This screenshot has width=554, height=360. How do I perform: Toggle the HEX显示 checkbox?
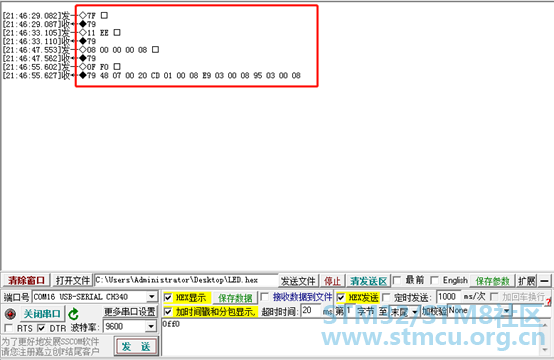click(168, 298)
